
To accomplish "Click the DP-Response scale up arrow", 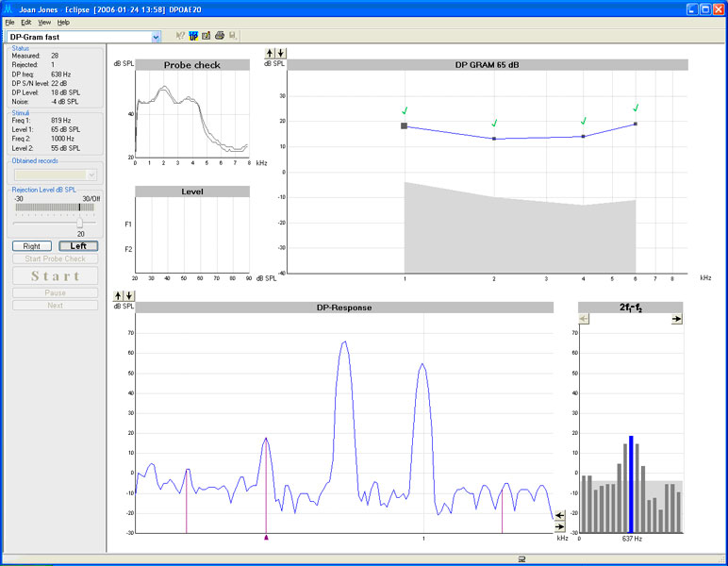I will (x=118, y=296).
